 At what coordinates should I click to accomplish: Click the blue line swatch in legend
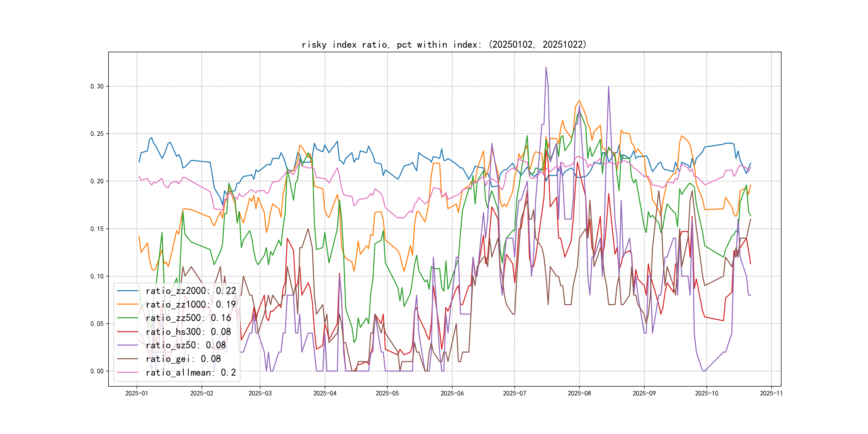point(127,291)
